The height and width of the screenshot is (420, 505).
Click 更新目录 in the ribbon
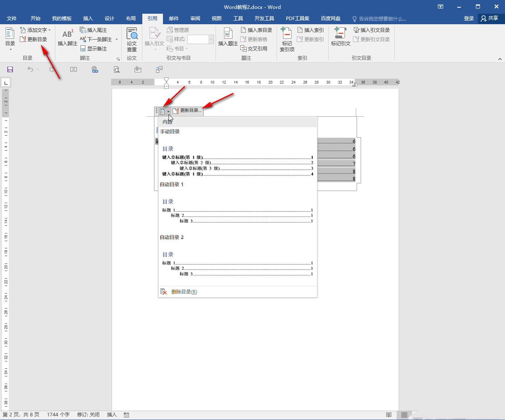(34, 39)
